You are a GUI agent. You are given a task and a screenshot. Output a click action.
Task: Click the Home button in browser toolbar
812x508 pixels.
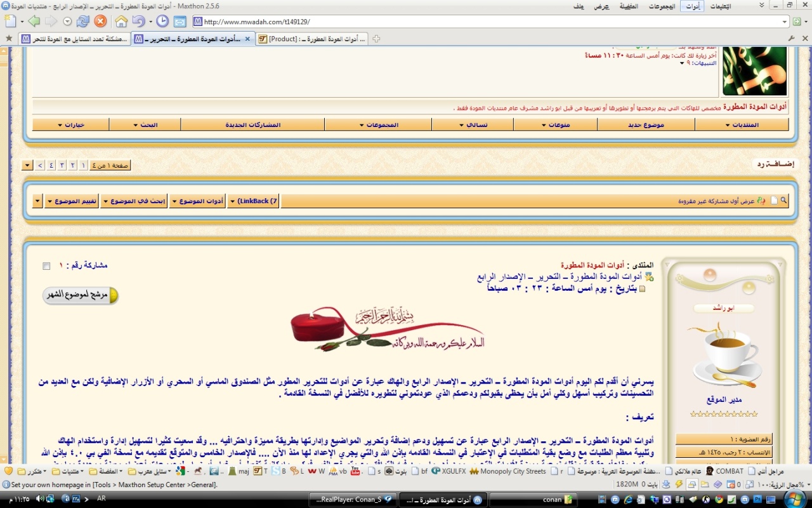(x=121, y=22)
